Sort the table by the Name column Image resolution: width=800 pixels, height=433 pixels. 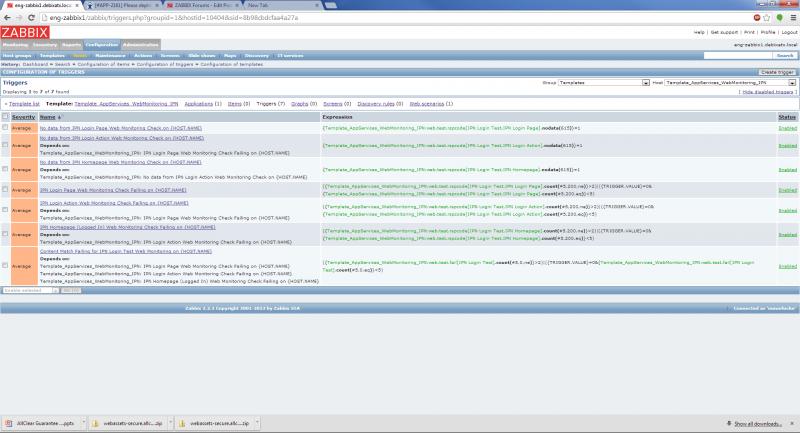tap(47, 117)
